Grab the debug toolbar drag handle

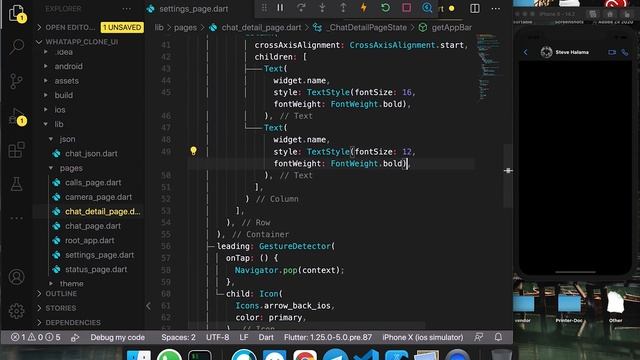(264, 8)
